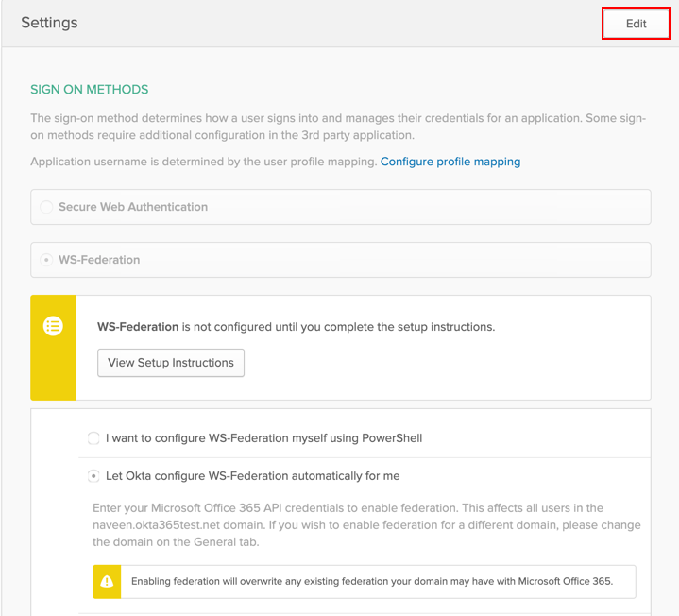The height and width of the screenshot is (616, 679).
Task: Select Let Okta configure WS-Federation automatically radio
Action: (93, 476)
